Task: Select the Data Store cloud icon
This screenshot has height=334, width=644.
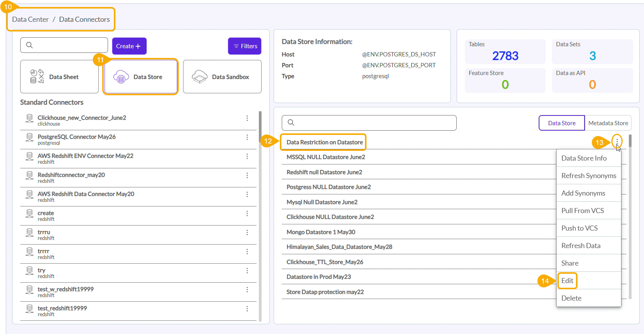Action: (121, 77)
